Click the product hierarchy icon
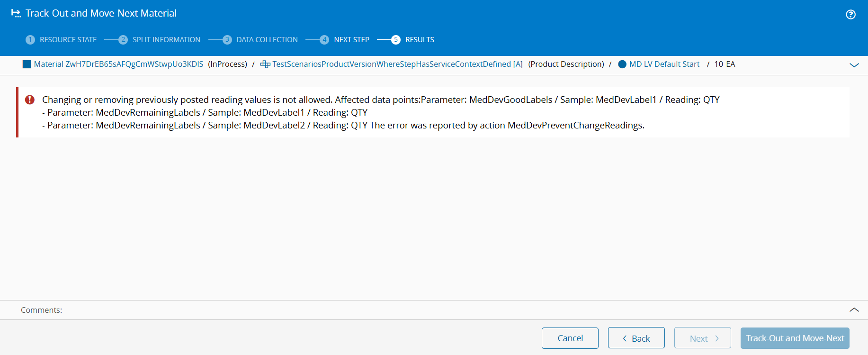This screenshot has width=868, height=355. [x=265, y=64]
